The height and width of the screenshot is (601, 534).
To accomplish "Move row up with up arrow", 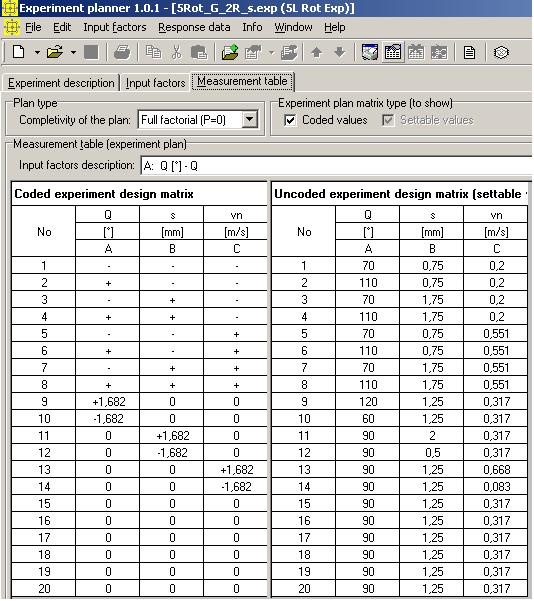I will tap(317, 52).
